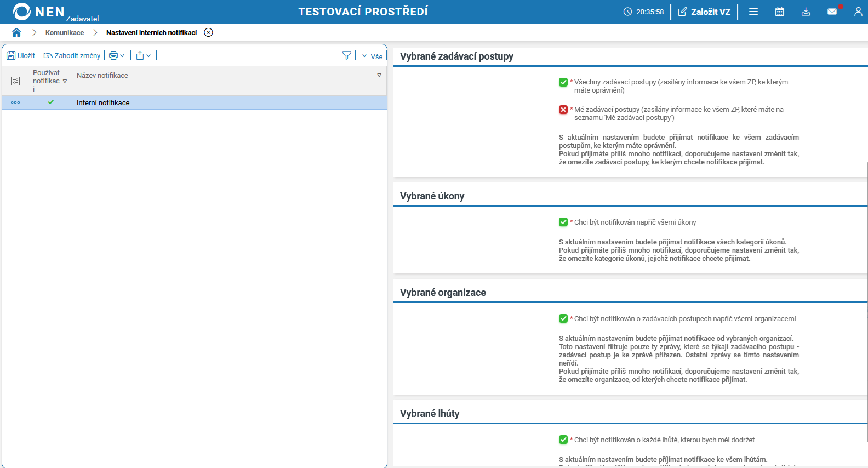Enable 'Mé zadávací postupy' checkbox
Image resolution: width=868 pixels, height=468 pixels.
tap(563, 110)
